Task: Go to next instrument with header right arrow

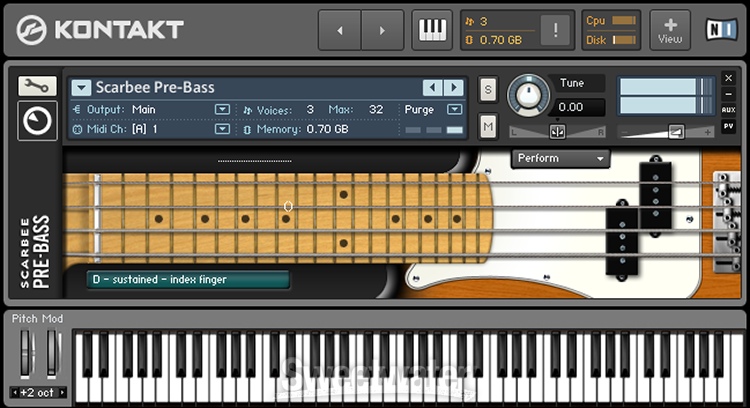Action: (x=382, y=30)
